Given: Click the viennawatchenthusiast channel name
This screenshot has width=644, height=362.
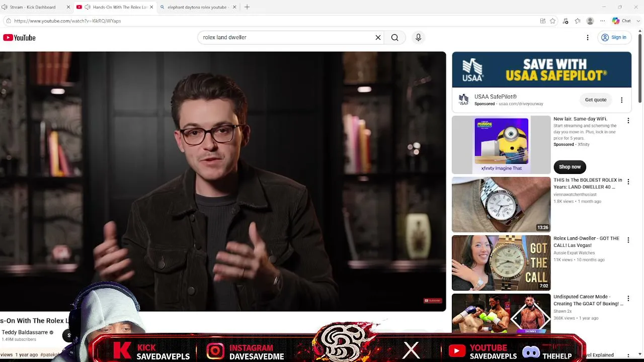Looking at the screenshot, I should (x=575, y=195).
